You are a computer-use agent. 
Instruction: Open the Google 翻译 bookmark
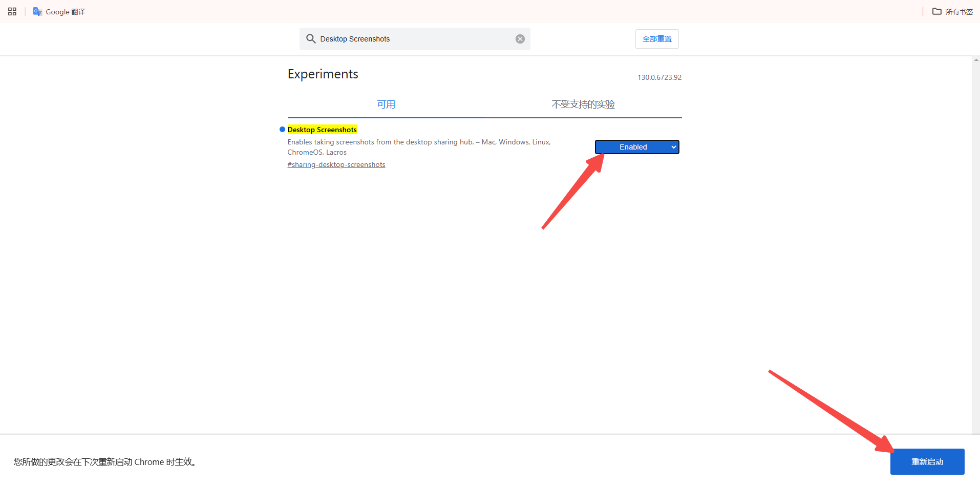59,11
